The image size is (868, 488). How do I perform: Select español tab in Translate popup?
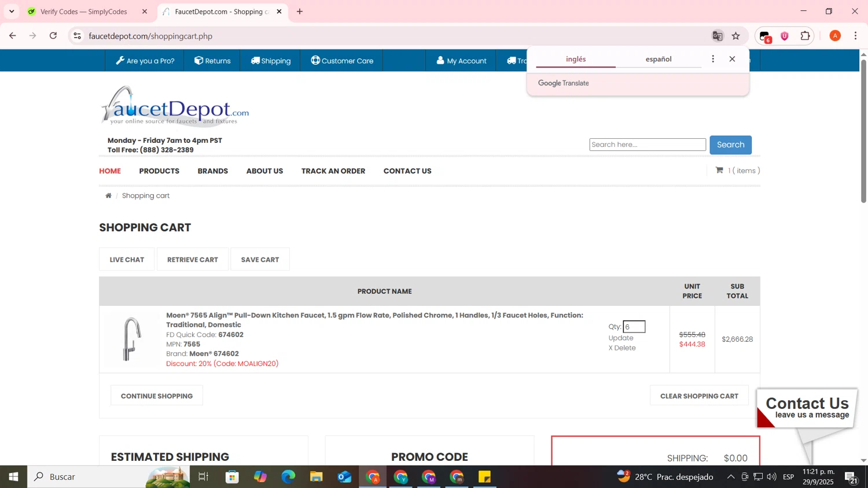pos(659,59)
